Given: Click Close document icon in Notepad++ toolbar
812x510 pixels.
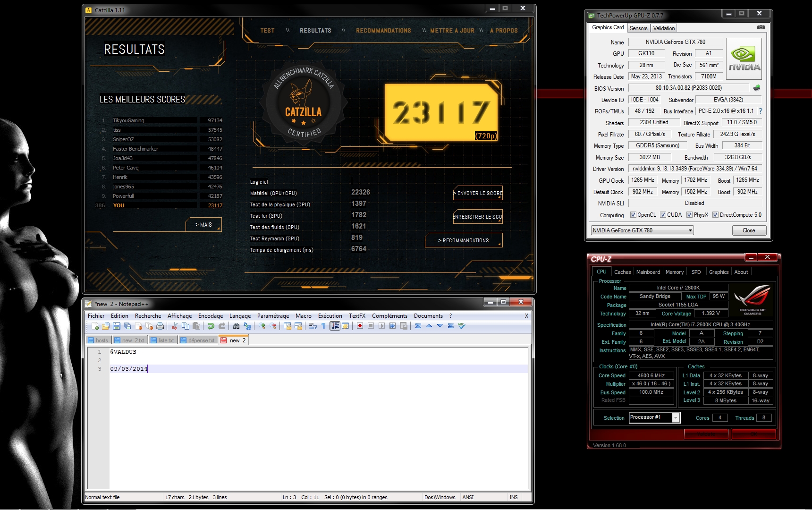Looking at the screenshot, I should click(x=138, y=326).
